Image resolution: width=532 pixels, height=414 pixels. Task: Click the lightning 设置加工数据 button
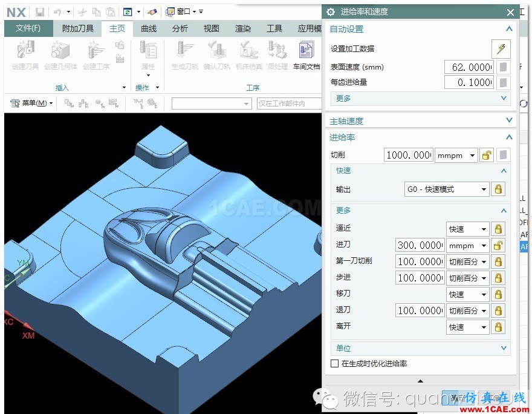pyautogui.click(x=501, y=48)
